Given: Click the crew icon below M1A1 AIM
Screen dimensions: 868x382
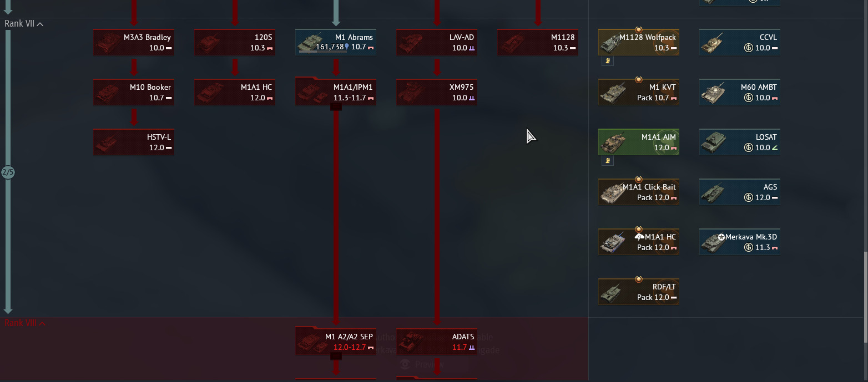Looking at the screenshot, I should tap(608, 161).
